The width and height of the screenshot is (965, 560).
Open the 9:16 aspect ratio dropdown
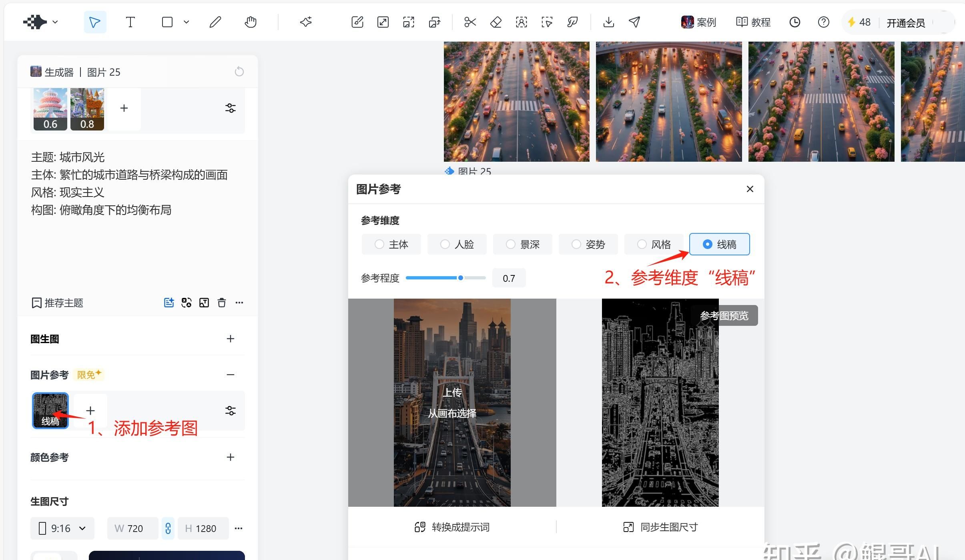point(62,528)
